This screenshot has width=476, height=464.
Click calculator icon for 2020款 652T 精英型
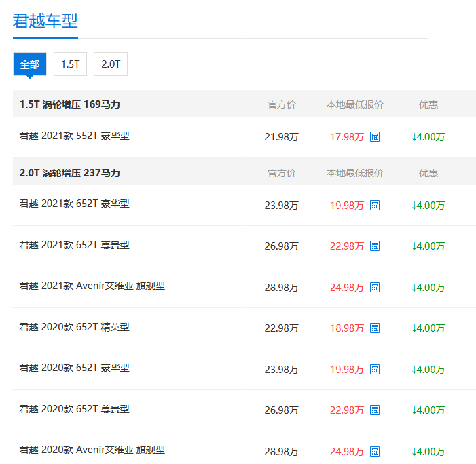(375, 328)
